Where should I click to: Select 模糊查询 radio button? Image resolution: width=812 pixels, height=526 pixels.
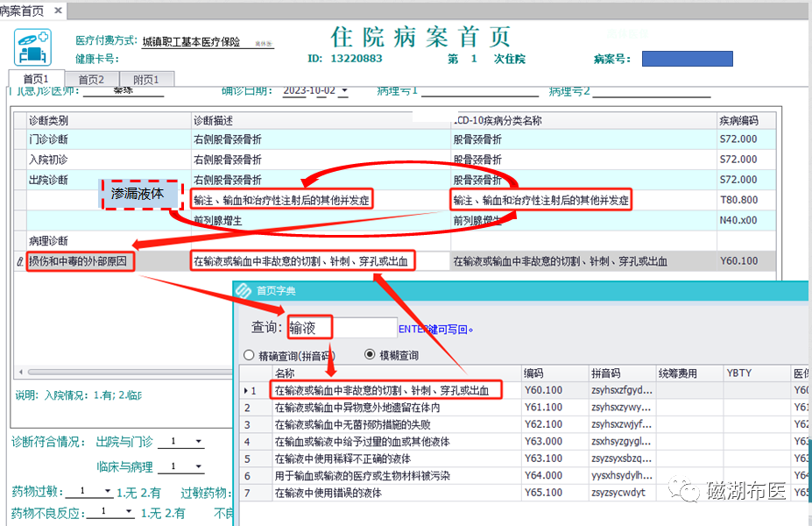click(370, 354)
